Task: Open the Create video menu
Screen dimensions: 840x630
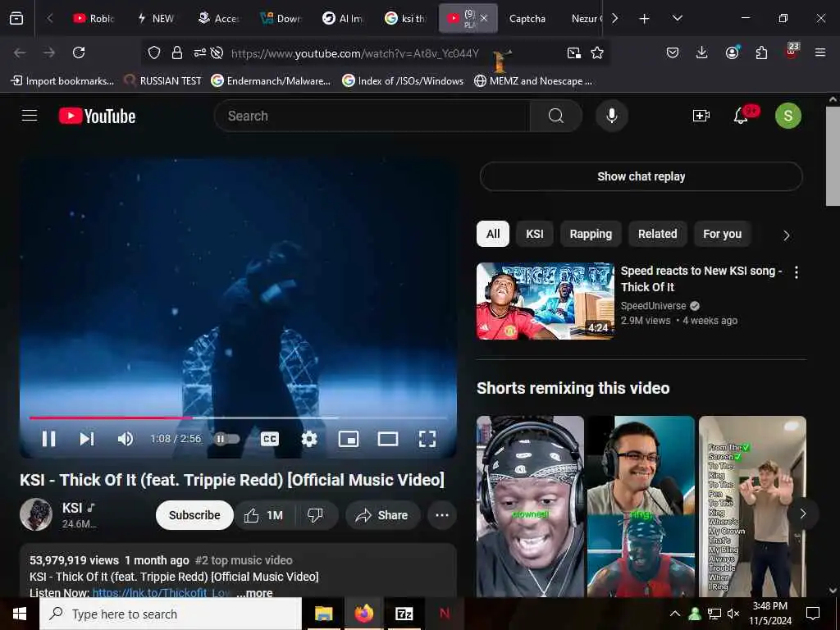Action: coord(701,116)
